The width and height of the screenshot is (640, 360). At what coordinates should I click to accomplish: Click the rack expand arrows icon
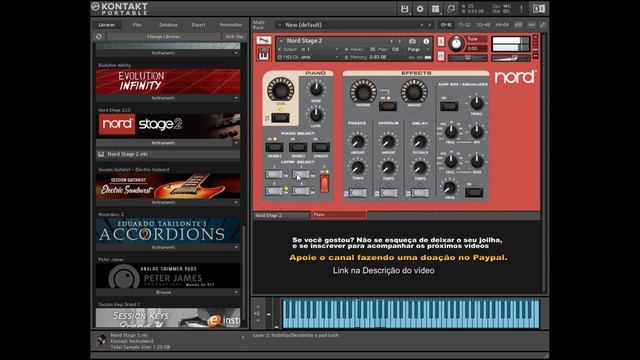543,25
